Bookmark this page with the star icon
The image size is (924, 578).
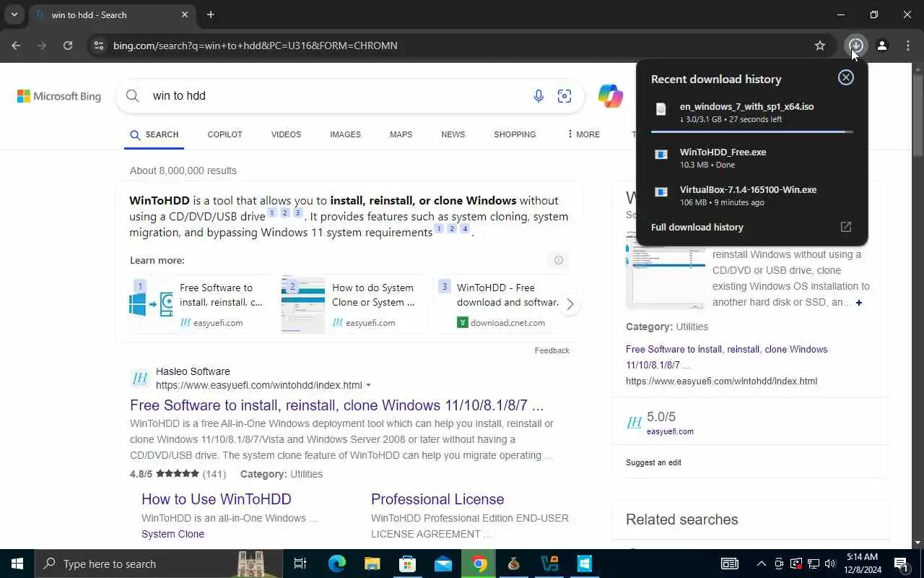[820, 46]
